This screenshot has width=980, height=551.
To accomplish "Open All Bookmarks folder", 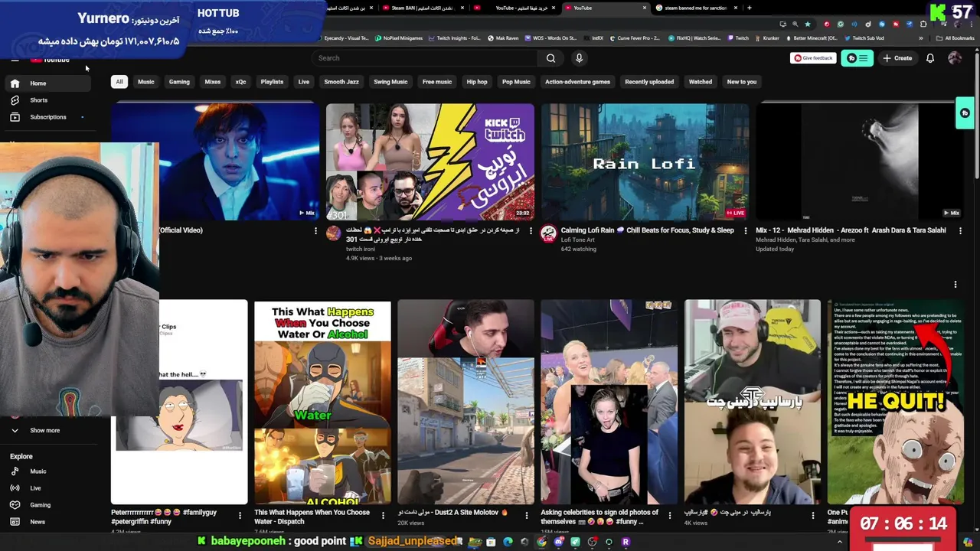I will (x=955, y=38).
